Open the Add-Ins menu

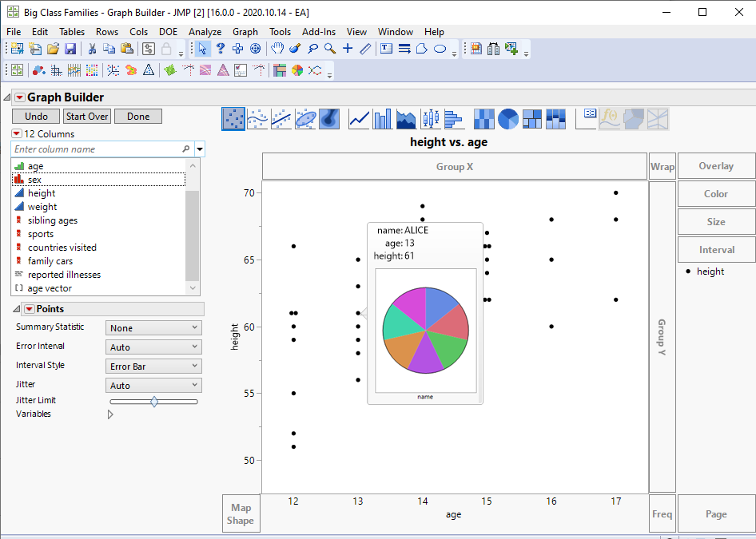(x=319, y=32)
